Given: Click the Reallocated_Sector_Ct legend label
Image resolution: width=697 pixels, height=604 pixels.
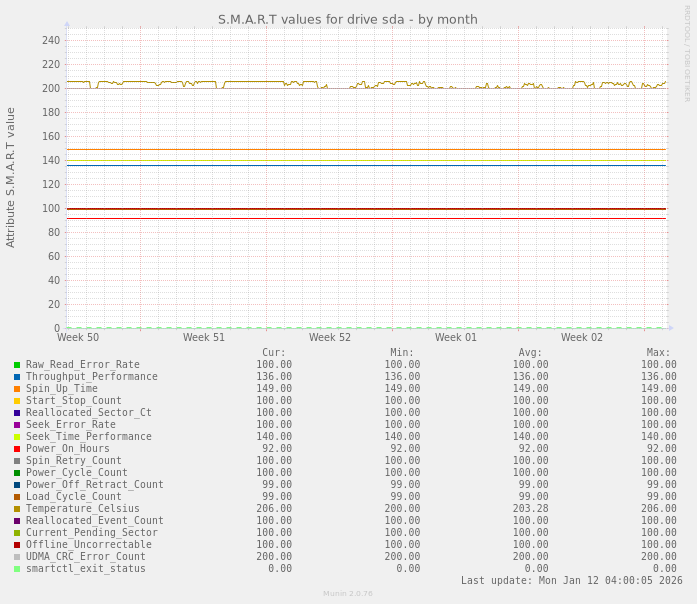Looking at the screenshot, I should pyautogui.click(x=88, y=413).
